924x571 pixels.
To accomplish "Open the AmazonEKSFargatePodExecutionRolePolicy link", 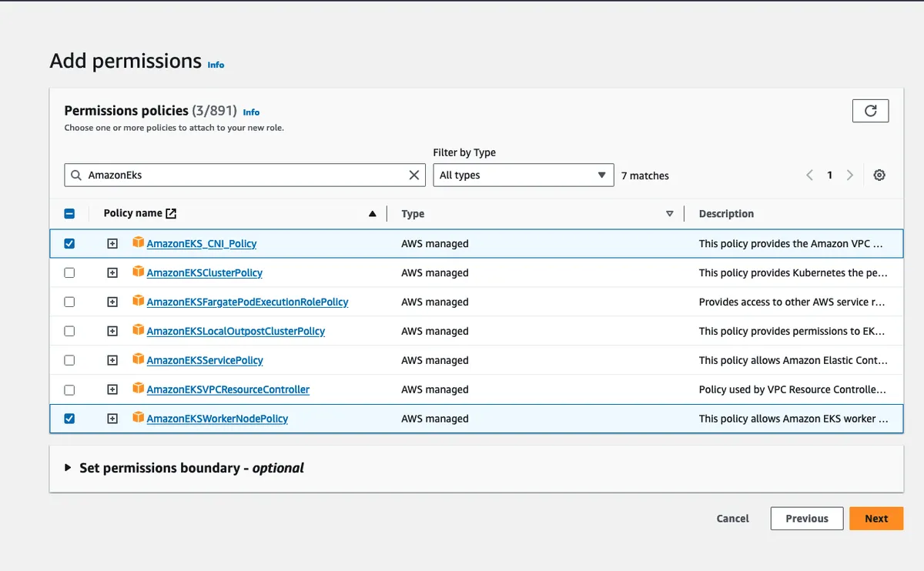I will tap(247, 302).
